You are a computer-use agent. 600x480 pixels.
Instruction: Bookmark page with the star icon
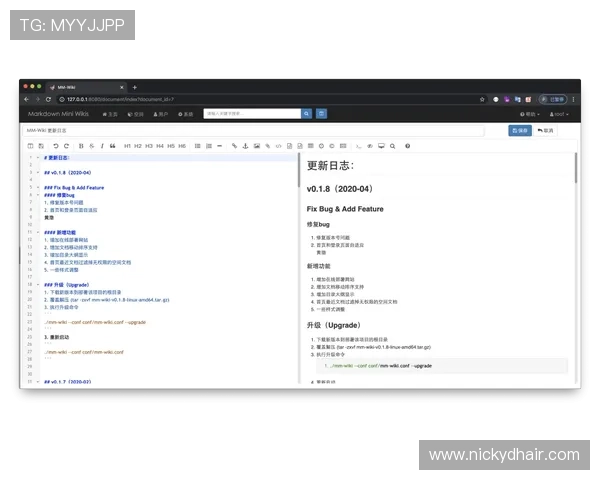[482, 100]
